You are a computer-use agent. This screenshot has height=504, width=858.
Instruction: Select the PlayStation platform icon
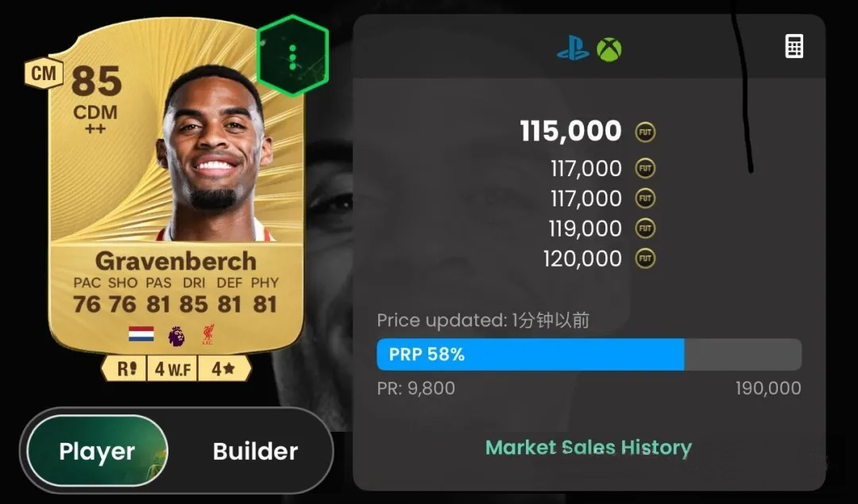573,49
